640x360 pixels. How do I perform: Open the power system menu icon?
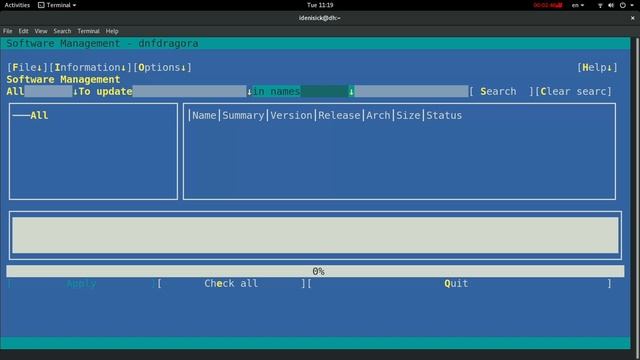[x=623, y=5]
